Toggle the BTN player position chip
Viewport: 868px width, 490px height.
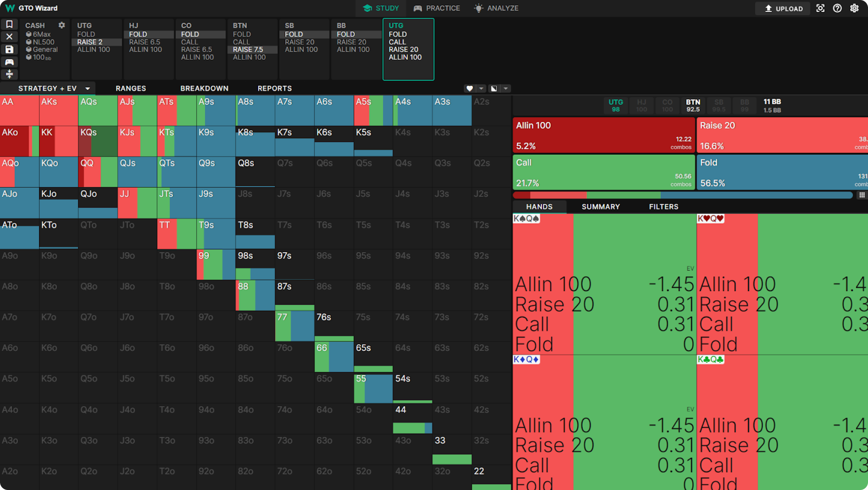coord(693,106)
